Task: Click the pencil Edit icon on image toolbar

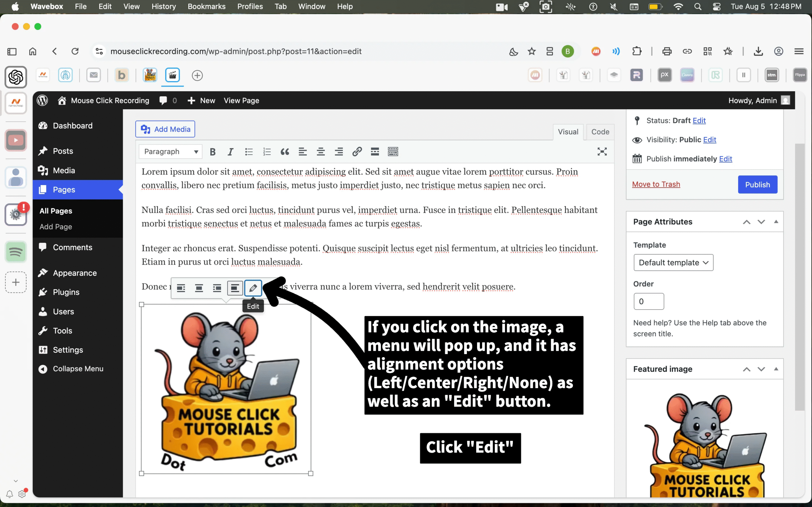Action: (x=253, y=288)
